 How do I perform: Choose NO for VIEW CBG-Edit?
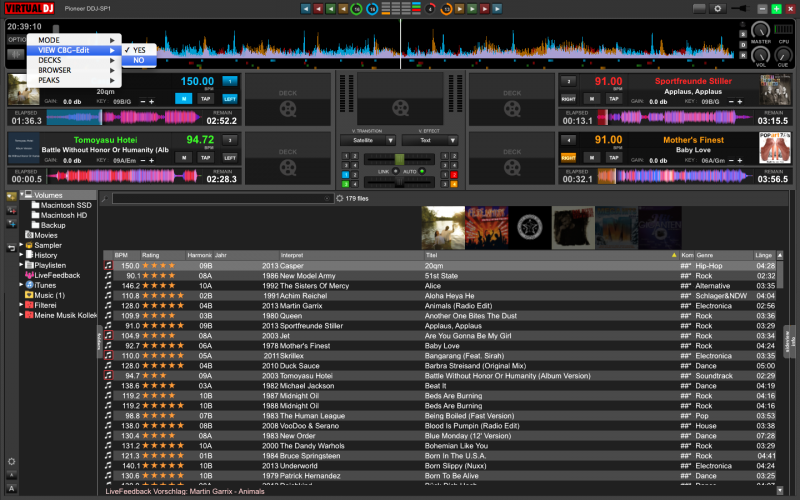139,60
